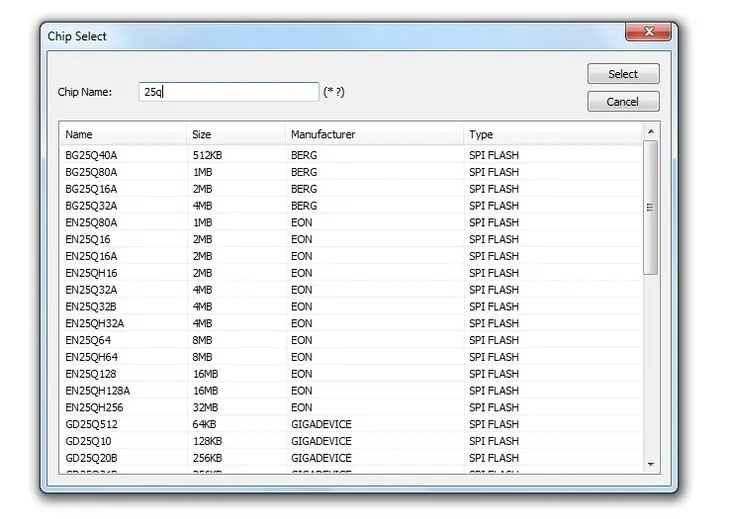730x519 pixels.
Task: Click EON in the EN25QH256 row
Action: [302, 408]
